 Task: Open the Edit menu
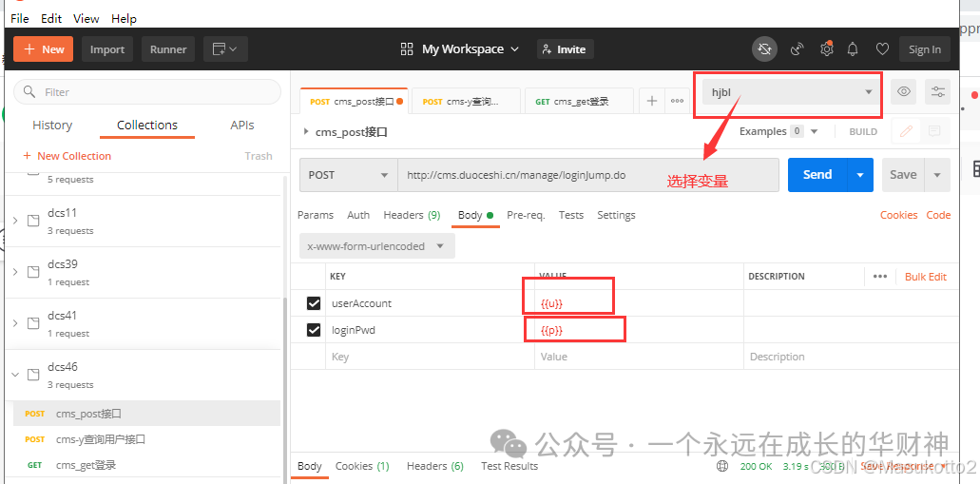point(51,18)
